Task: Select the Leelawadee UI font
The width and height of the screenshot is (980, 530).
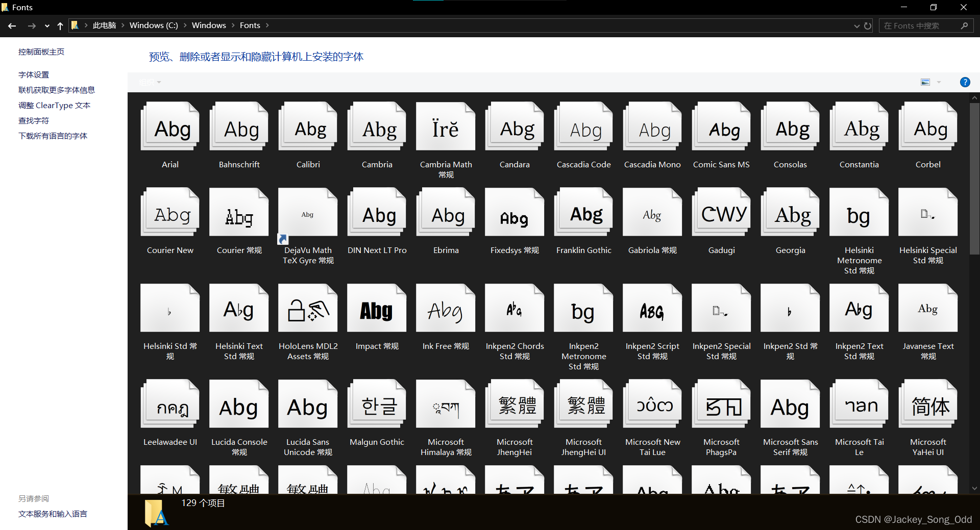Action: click(x=170, y=403)
